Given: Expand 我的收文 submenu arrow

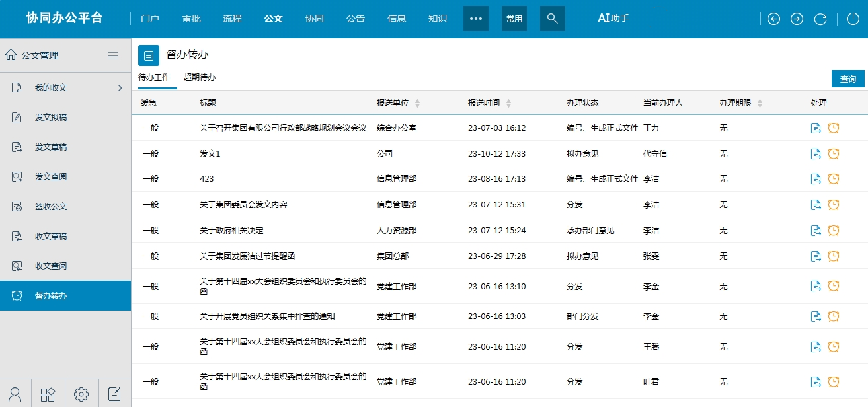Looking at the screenshot, I should pos(120,88).
